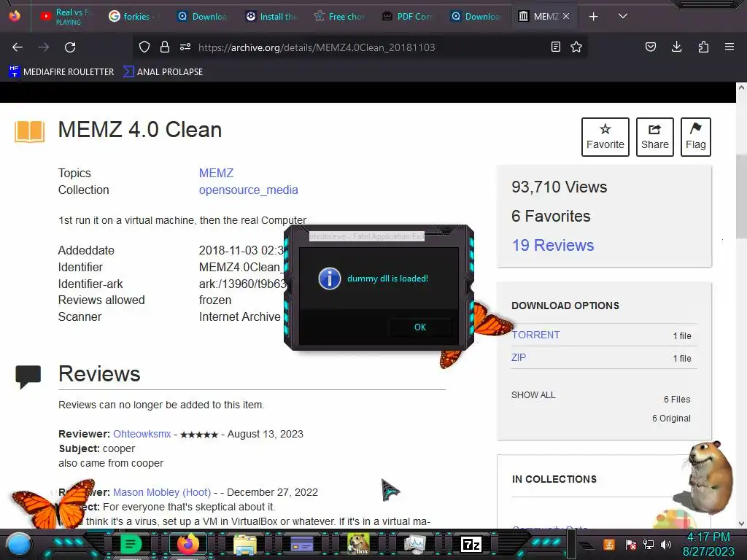
Task: Click the taskbar clock showing 4:17 PM
Action: (708, 544)
